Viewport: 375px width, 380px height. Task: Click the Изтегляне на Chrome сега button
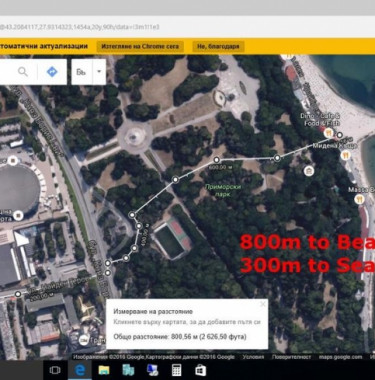pos(140,46)
